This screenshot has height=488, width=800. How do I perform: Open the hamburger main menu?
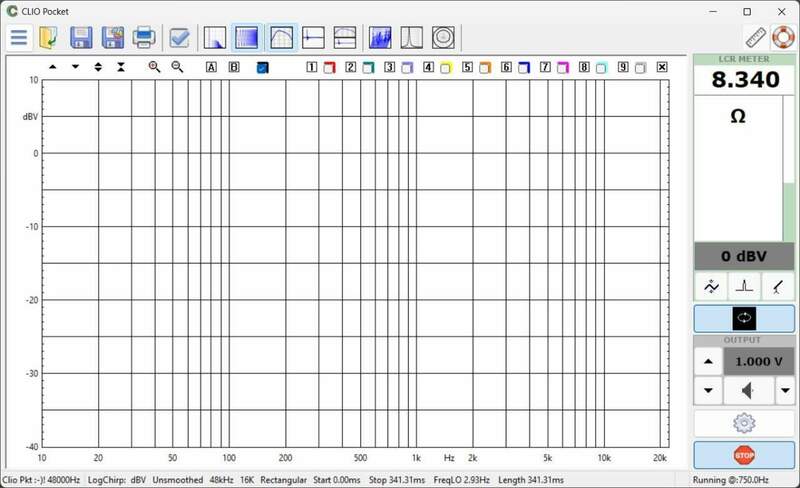18,38
